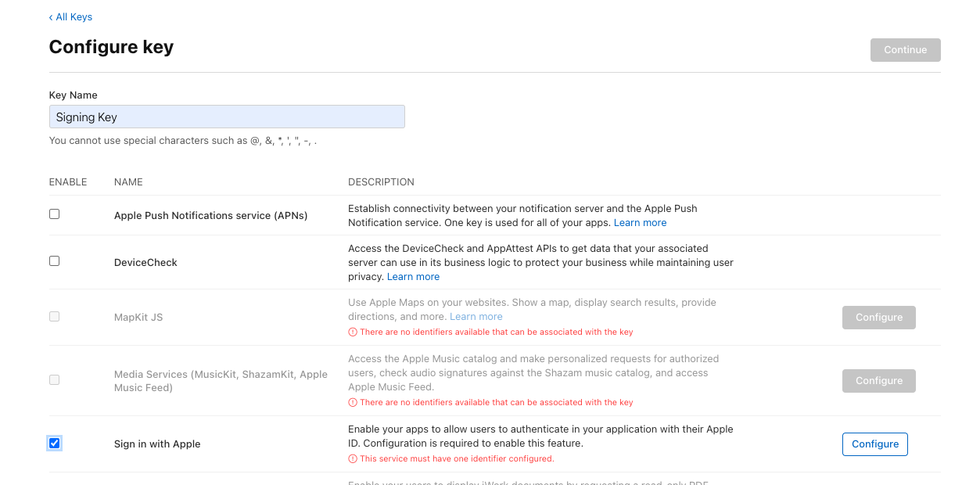Click the disabled Media Services checkbox
The image size is (980, 485).
point(54,379)
